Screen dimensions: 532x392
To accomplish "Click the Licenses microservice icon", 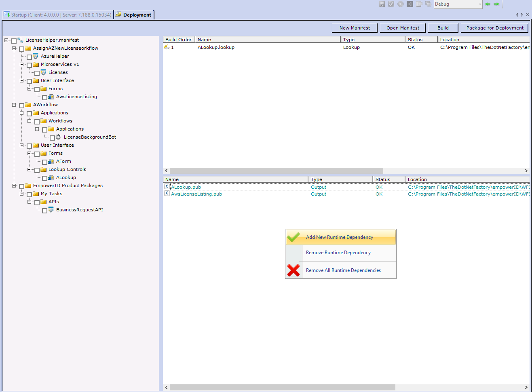I will pyautogui.click(x=43, y=72).
